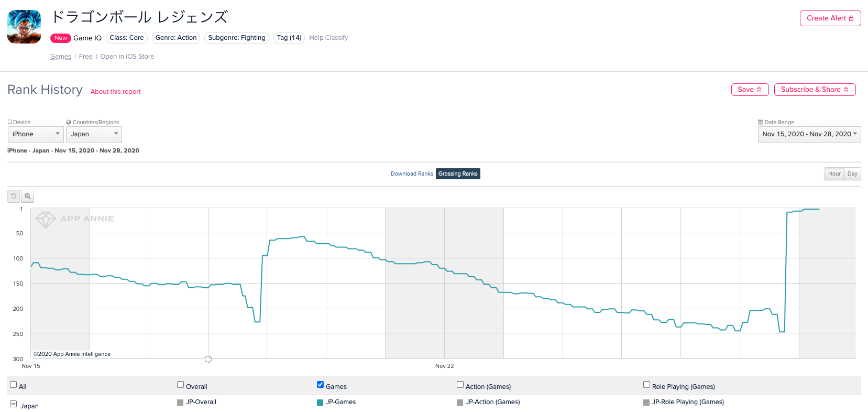Image resolution: width=868 pixels, height=412 pixels.
Task: Toggle the All checkbox
Action: 14,385
